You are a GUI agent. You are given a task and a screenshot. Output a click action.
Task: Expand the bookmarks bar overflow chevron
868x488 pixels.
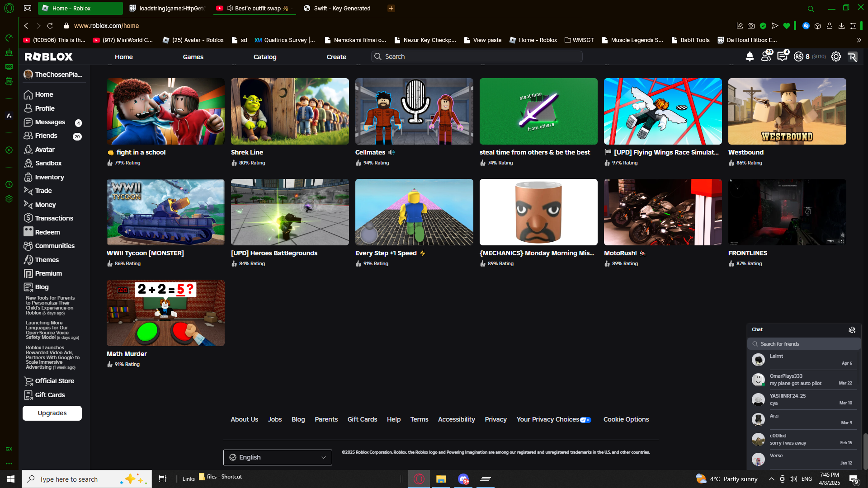point(859,40)
